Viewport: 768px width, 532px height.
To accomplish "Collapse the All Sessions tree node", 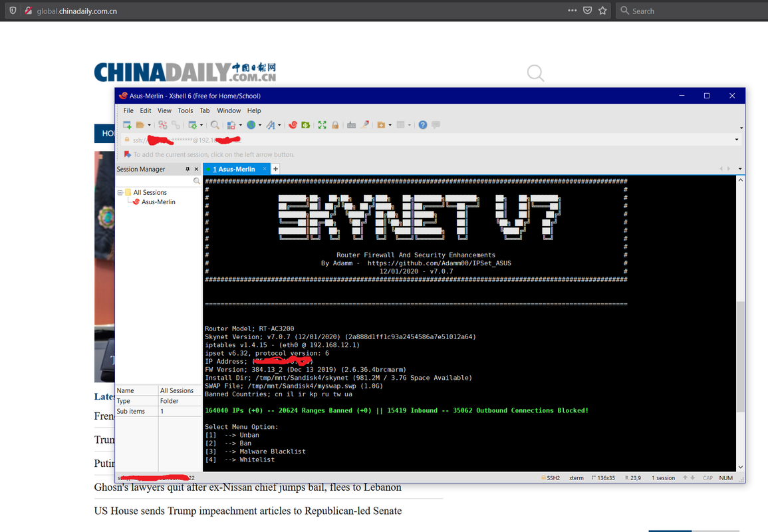I will click(120, 192).
